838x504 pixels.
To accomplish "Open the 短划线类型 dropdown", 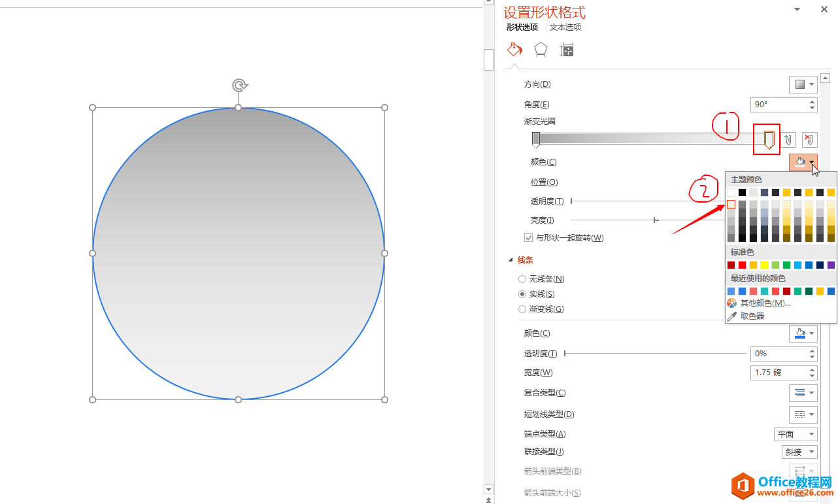I will [x=803, y=414].
